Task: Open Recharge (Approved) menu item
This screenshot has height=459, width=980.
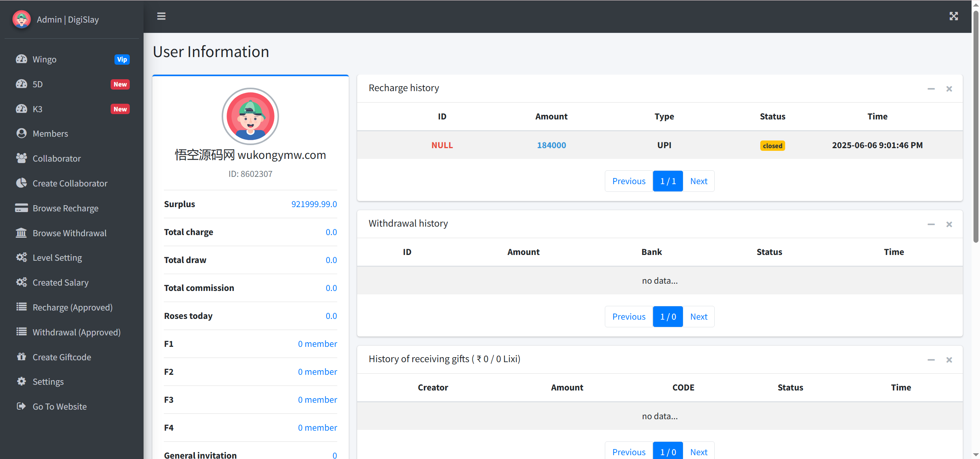Action: point(72,307)
